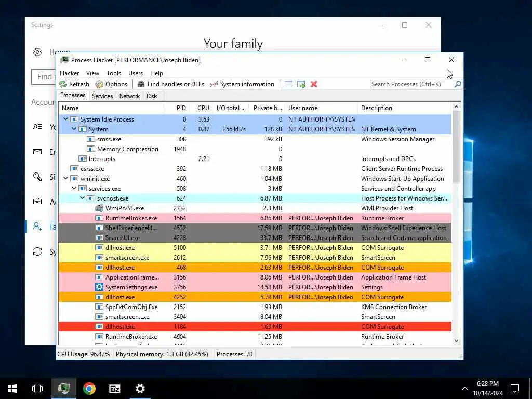Click the Interrupts row icon
The height and width of the screenshot is (399, 532).
tap(83, 159)
